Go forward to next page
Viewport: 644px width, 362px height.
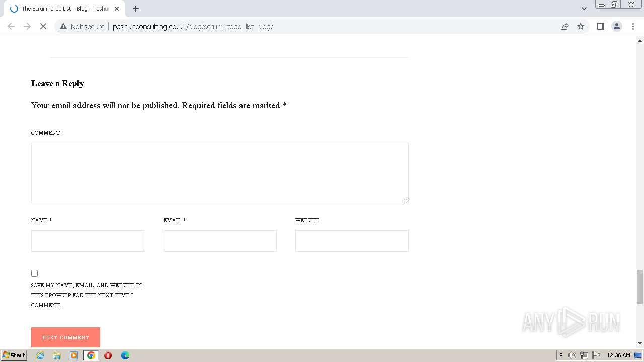(x=27, y=26)
